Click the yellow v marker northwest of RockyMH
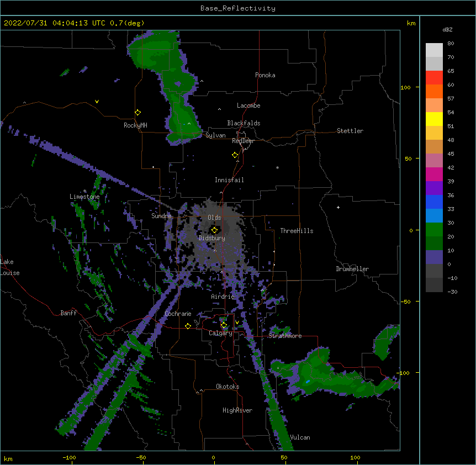This screenshot has width=476, height=465. [97, 102]
